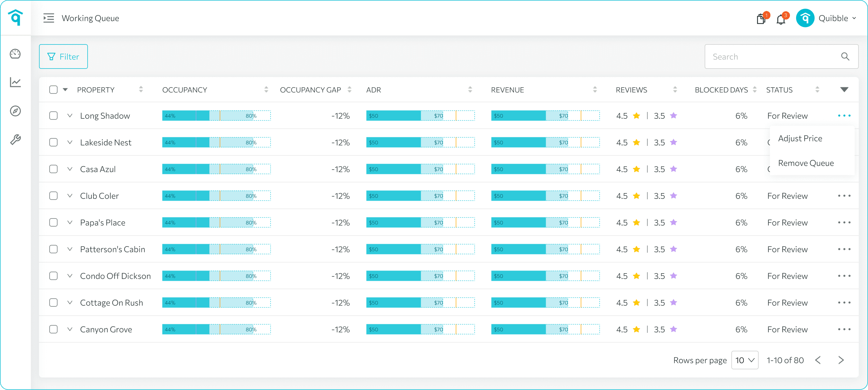The image size is (868, 390).
Task: Open the clipboard icon with badge
Action: (x=761, y=18)
